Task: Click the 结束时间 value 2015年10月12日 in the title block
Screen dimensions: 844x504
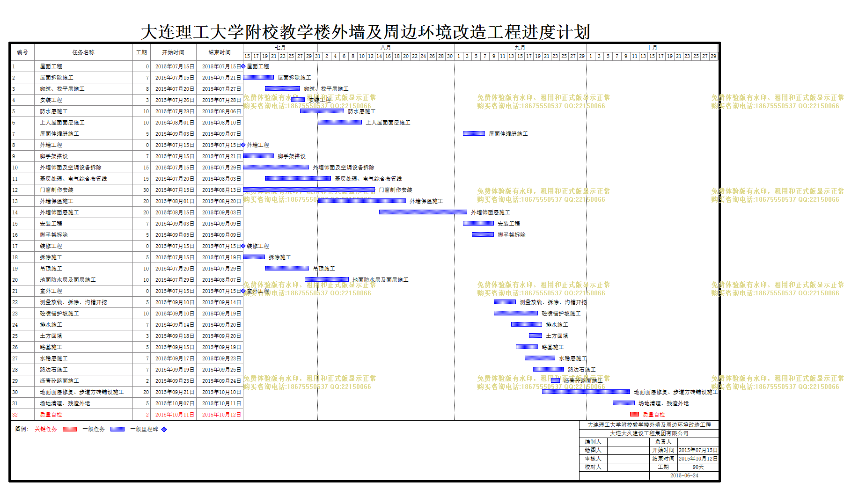Action: click(698, 459)
